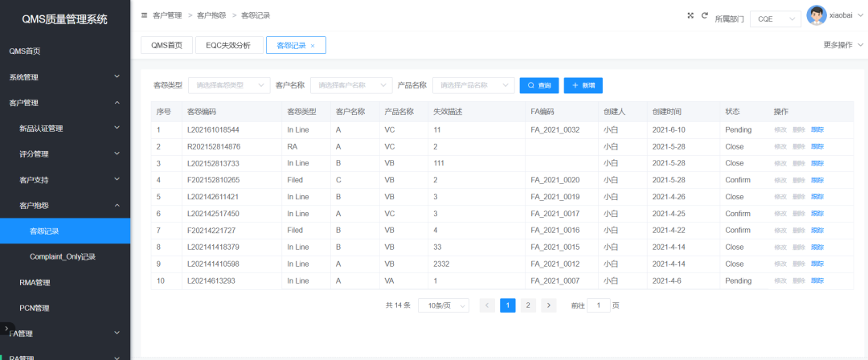Image resolution: width=868 pixels, height=360 pixels.
Task: Open the 产品名称 filter dropdown
Action: click(x=473, y=85)
